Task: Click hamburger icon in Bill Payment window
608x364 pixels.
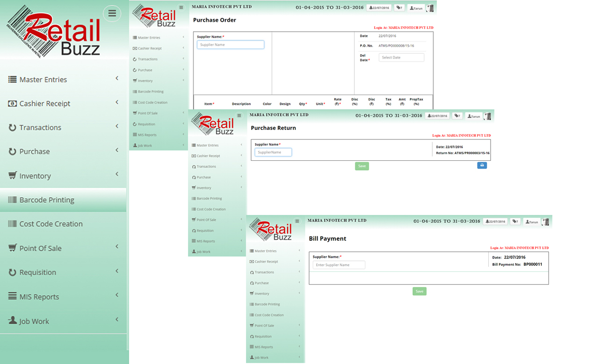Action: coord(297,221)
